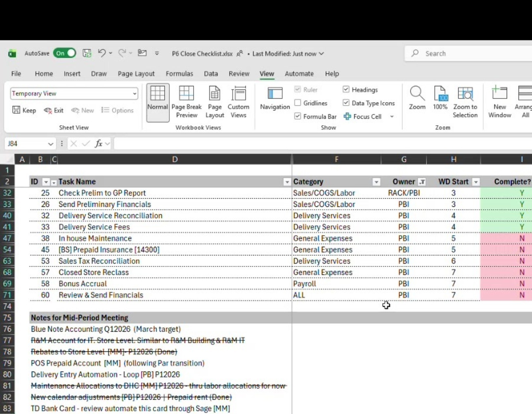Screen dimensions: 532x414
Task: Toggle the Ruler checkbox
Action: pos(298,89)
